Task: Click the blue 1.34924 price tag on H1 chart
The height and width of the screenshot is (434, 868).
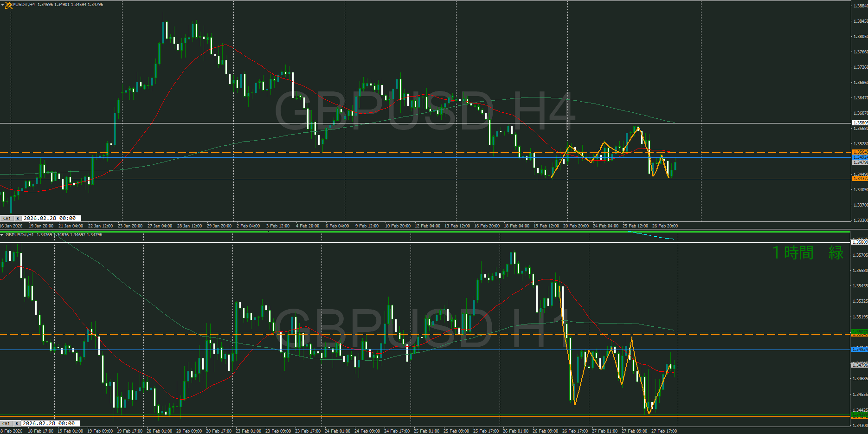Action: (859, 349)
